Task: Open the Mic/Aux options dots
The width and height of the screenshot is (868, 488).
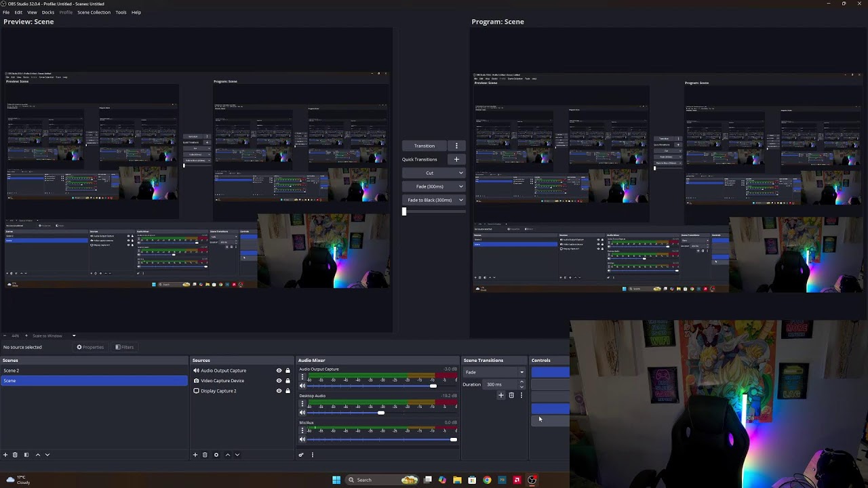Action: tap(302, 431)
